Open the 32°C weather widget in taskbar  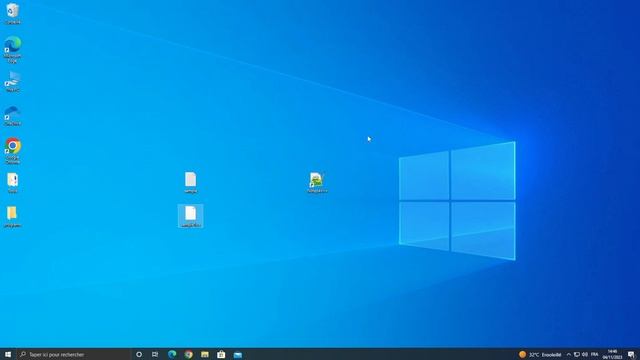(540, 354)
